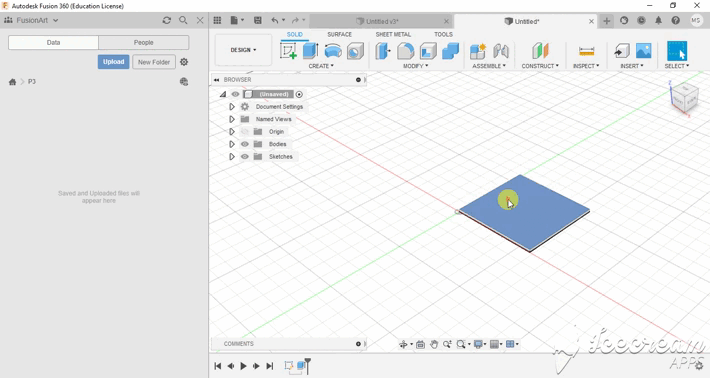
Task: Expand the Sketches folder
Action: 231,157
